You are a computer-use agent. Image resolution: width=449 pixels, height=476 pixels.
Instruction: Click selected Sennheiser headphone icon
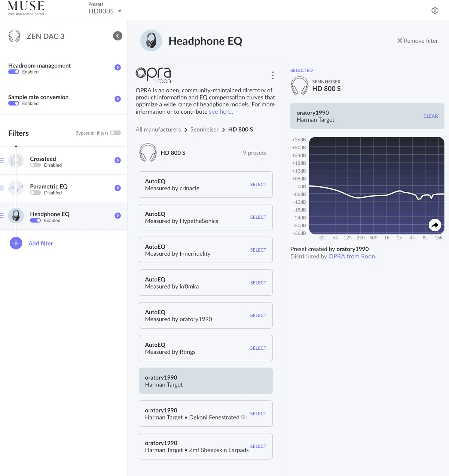point(300,86)
